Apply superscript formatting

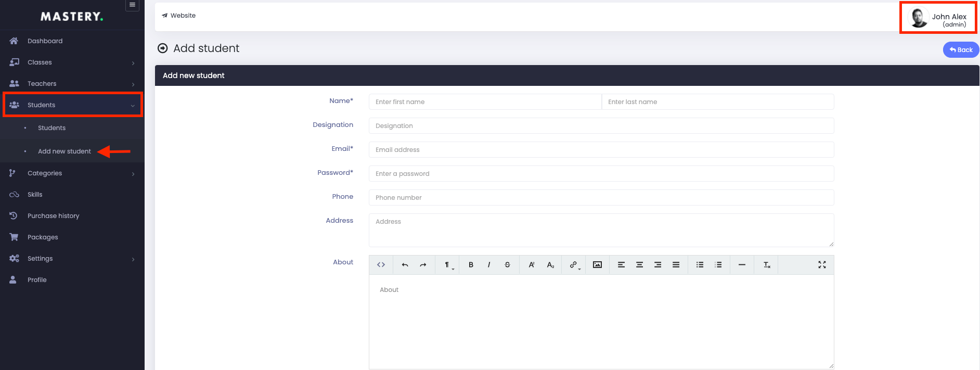(532, 265)
